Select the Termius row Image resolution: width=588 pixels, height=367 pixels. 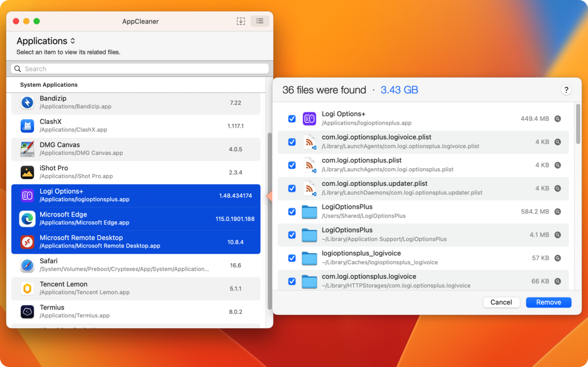136,312
